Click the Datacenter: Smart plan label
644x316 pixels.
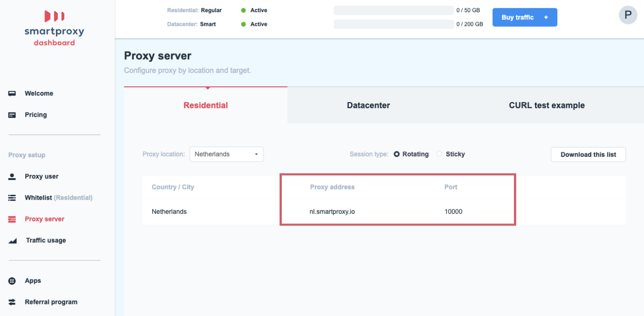point(191,24)
